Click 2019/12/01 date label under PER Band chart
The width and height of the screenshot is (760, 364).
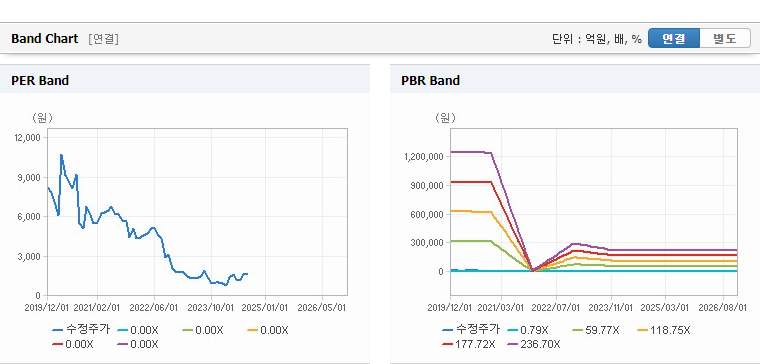pyautogui.click(x=48, y=308)
